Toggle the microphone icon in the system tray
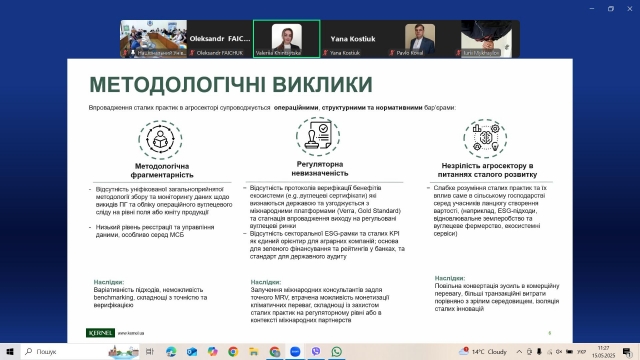This screenshot has width=640, height=360. tap(539, 351)
